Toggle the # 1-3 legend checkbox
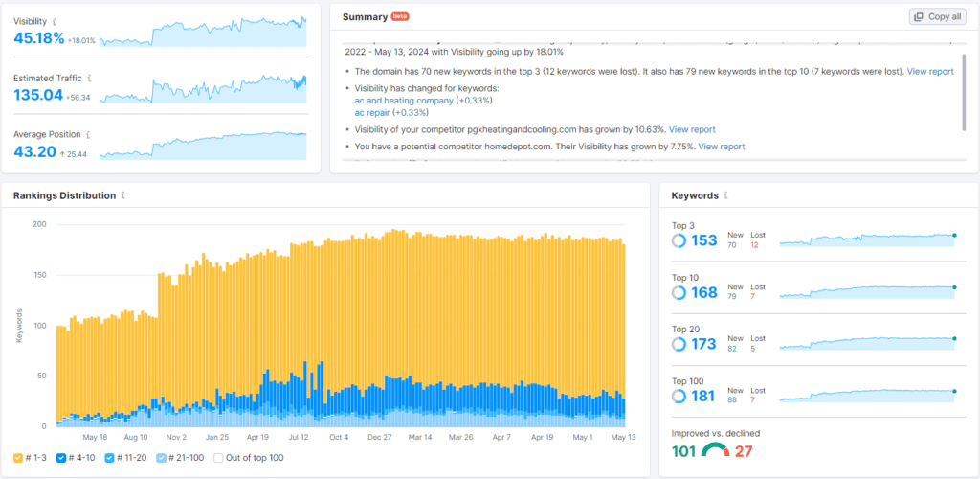 [x=18, y=458]
